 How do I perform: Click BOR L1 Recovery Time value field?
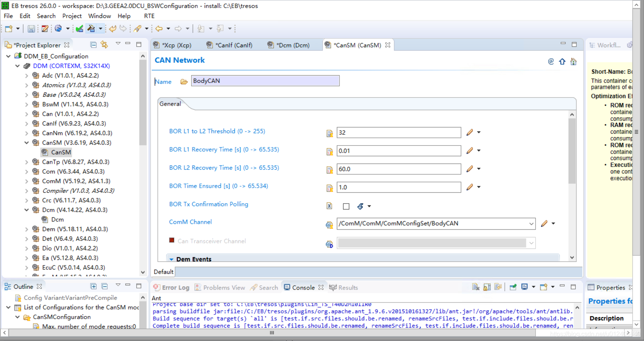399,151
